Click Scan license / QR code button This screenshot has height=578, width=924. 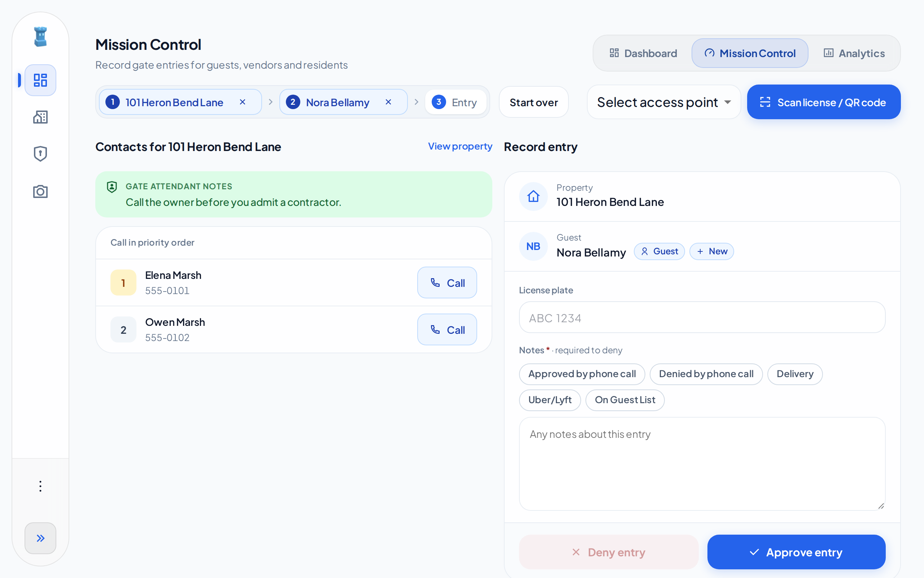pyautogui.click(x=824, y=102)
